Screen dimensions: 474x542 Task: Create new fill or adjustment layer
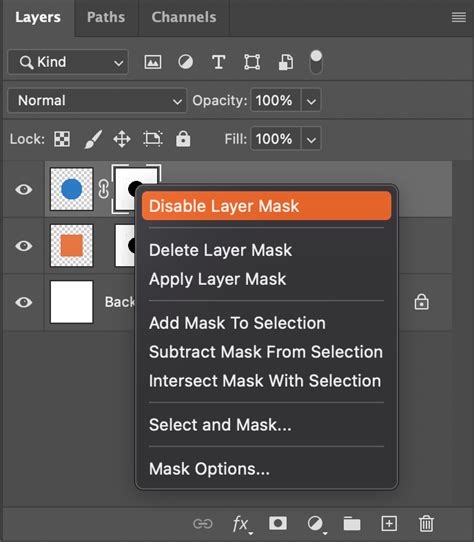click(x=316, y=524)
